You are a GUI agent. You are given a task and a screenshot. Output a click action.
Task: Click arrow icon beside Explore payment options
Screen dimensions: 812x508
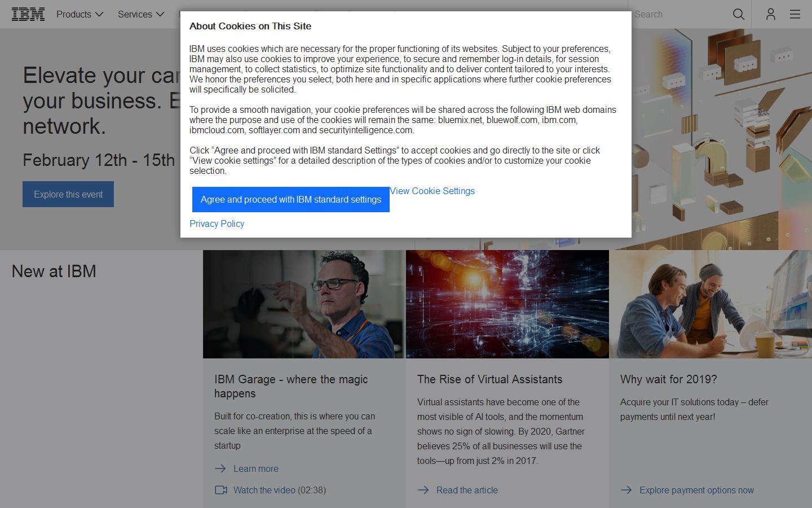tap(626, 490)
